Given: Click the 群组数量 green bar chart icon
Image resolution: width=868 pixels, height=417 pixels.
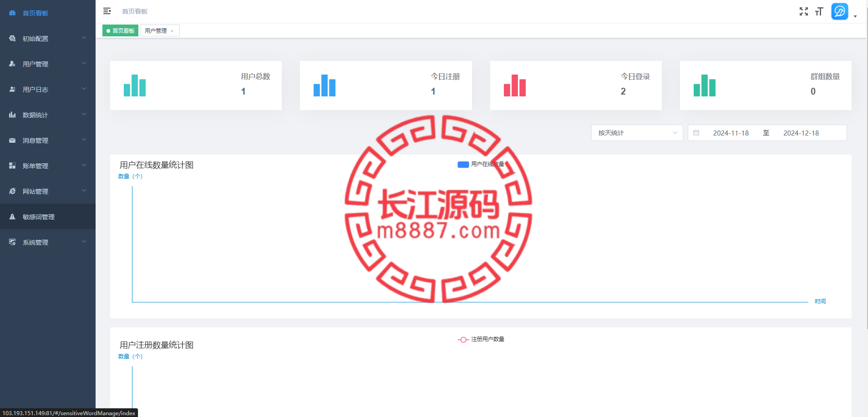Looking at the screenshot, I should pyautogui.click(x=705, y=85).
